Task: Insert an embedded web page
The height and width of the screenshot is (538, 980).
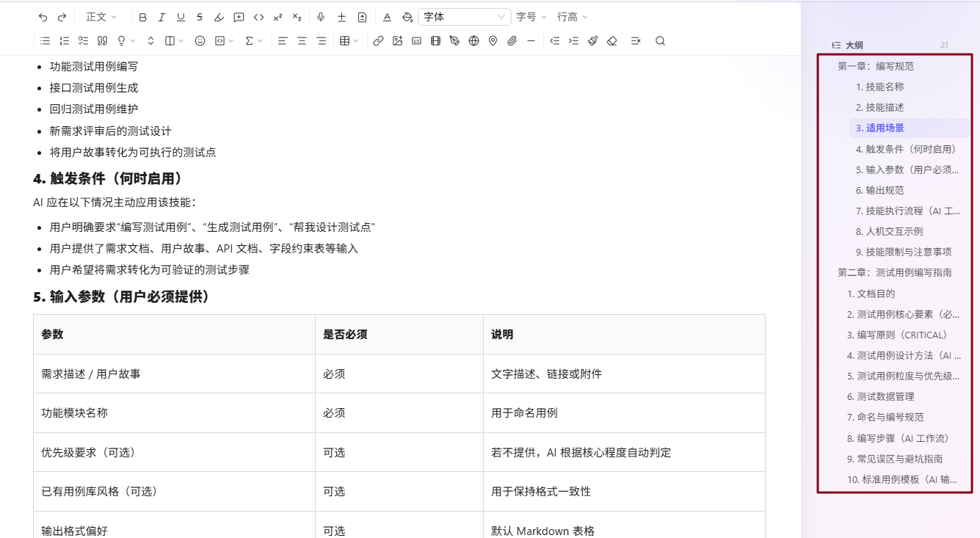Action: (x=473, y=41)
